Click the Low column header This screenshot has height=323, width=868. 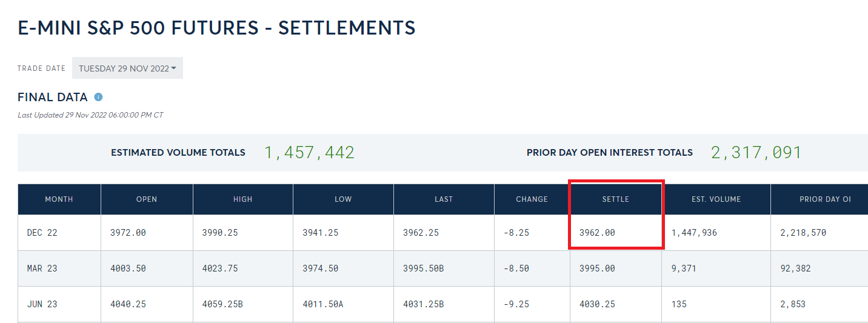[343, 199]
